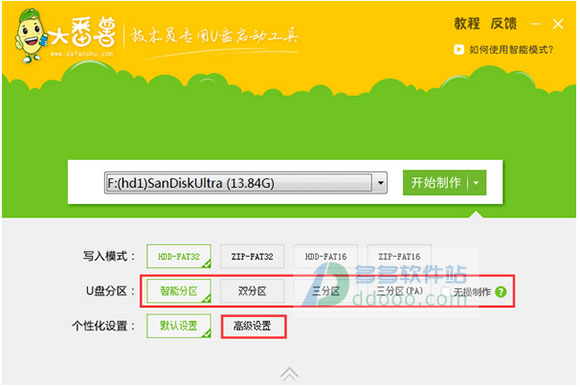580x387 pixels.
Task: Open the USB drive selection dropdown arrow
Action: coord(380,183)
